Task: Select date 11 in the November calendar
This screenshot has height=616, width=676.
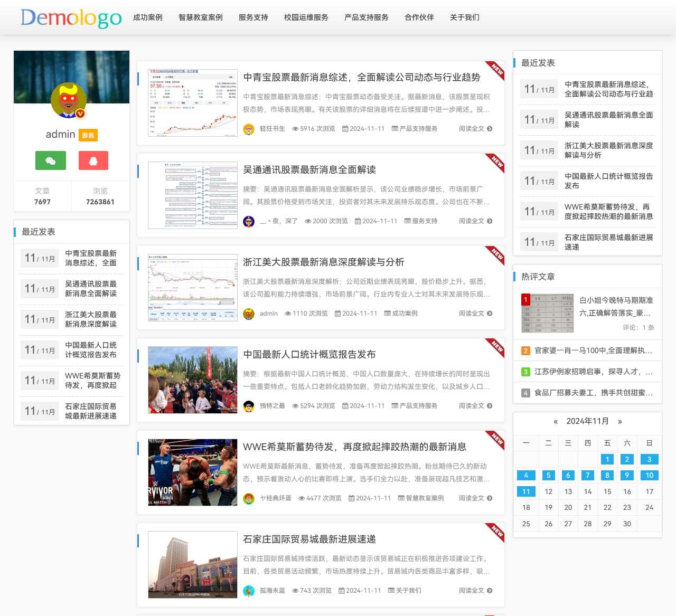Action: click(x=525, y=491)
